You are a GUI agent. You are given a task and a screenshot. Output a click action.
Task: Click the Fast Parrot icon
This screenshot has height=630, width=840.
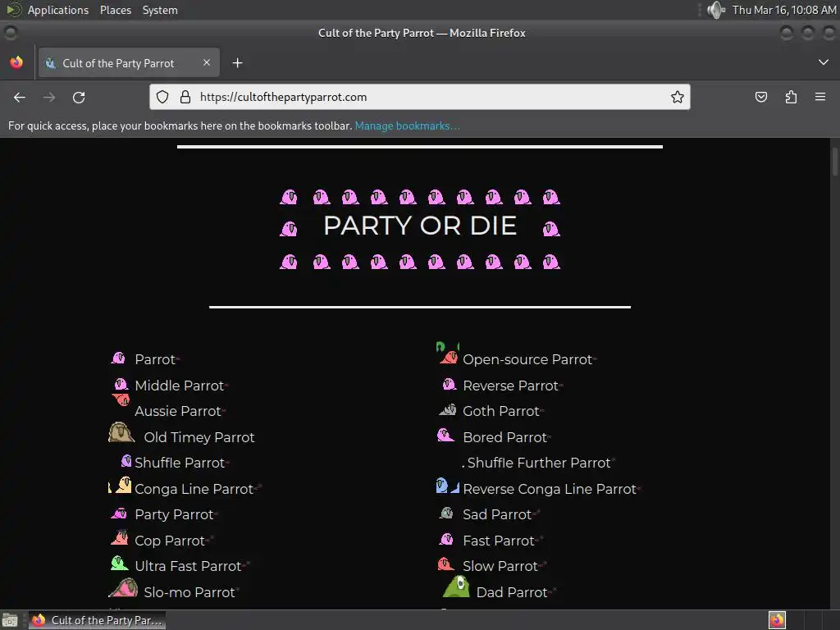[x=446, y=539]
